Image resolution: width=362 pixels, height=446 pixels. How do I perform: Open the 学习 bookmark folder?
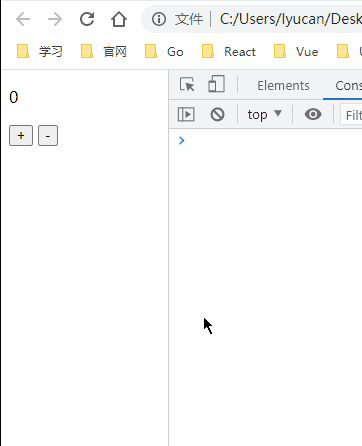40,52
